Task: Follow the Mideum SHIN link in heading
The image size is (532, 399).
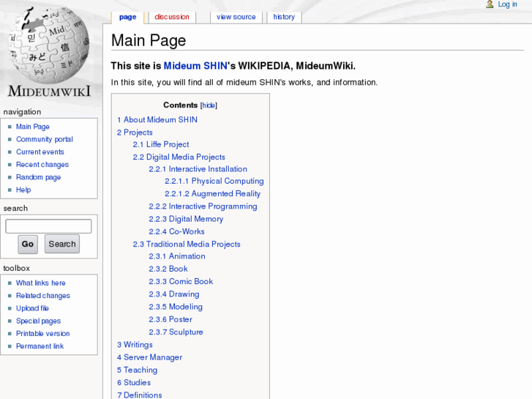Action: 195,66
